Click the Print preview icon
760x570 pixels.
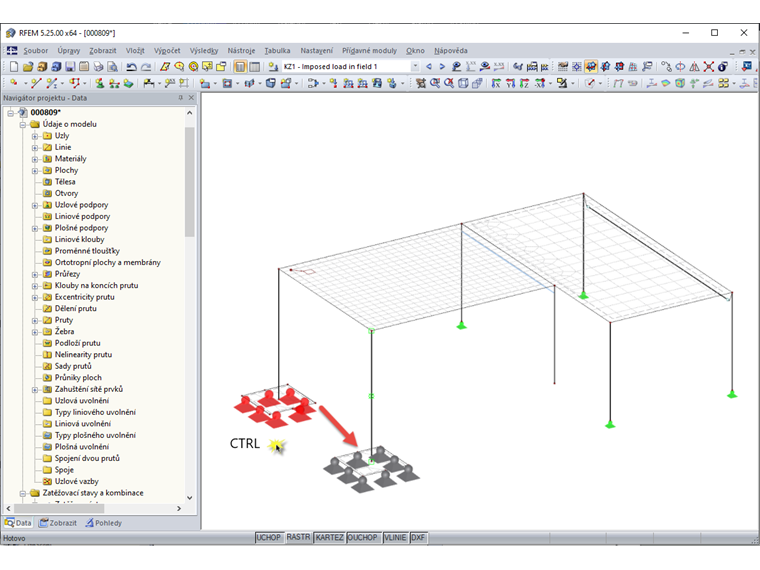point(112,66)
